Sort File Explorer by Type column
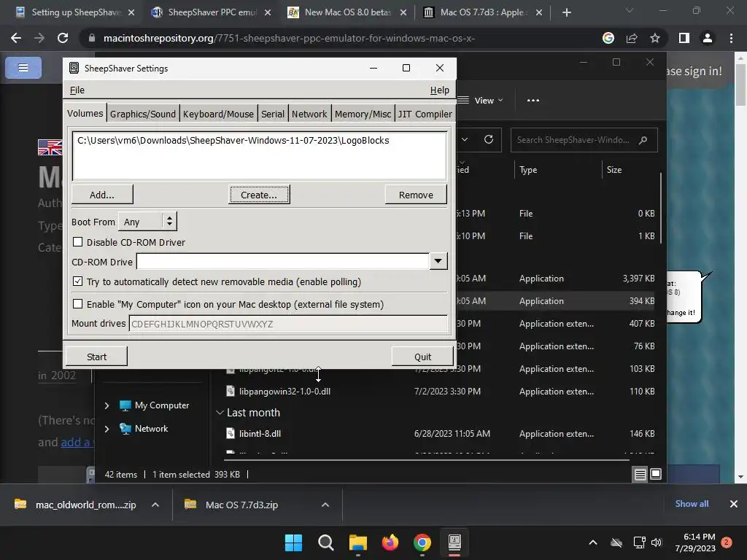The width and height of the screenshot is (747, 560). coord(528,170)
